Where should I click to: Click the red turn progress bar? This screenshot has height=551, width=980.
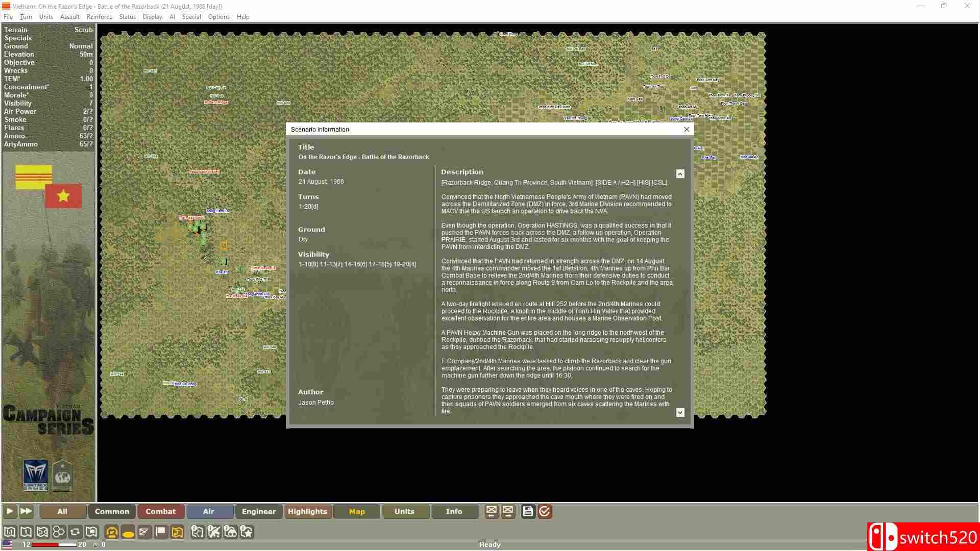(x=53, y=545)
